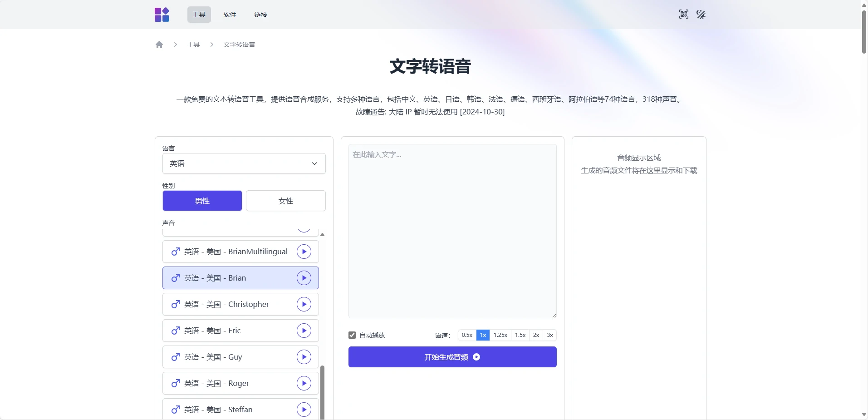Image resolution: width=868 pixels, height=420 pixels.
Task: Click the site logo icon
Action: click(162, 14)
